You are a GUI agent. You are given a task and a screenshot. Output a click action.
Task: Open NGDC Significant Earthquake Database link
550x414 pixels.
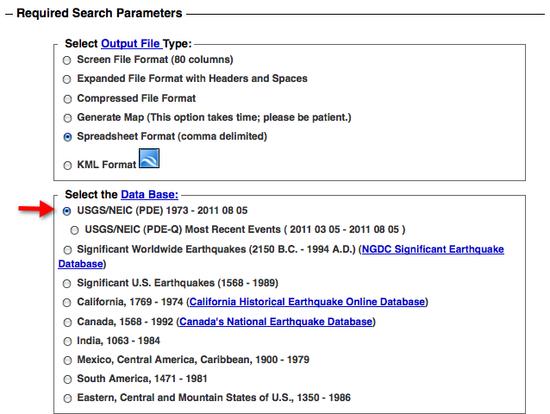click(x=281, y=256)
